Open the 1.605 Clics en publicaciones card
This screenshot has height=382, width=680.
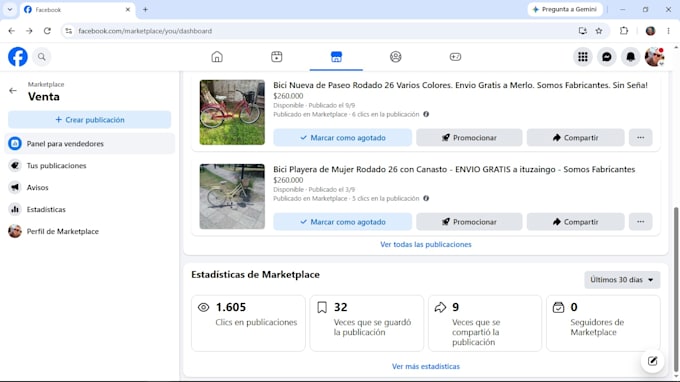[x=248, y=323]
